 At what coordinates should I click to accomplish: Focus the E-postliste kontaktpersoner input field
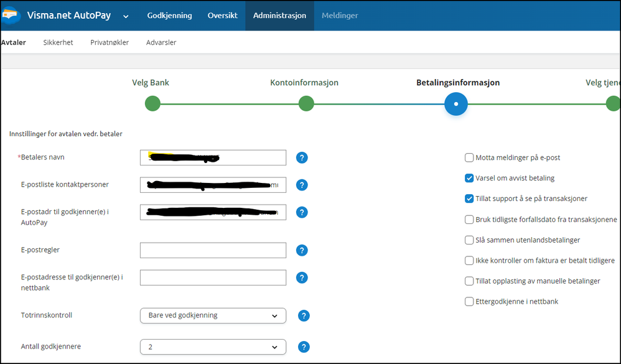[x=213, y=185]
